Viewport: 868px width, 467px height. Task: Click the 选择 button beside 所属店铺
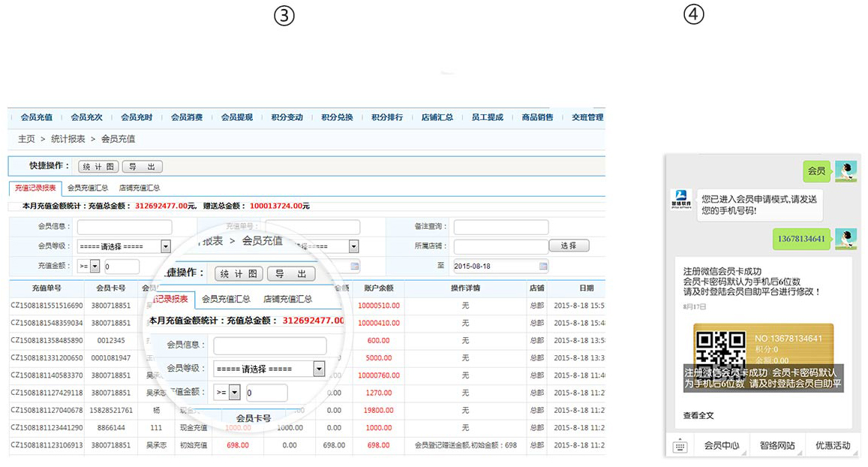click(x=569, y=246)
